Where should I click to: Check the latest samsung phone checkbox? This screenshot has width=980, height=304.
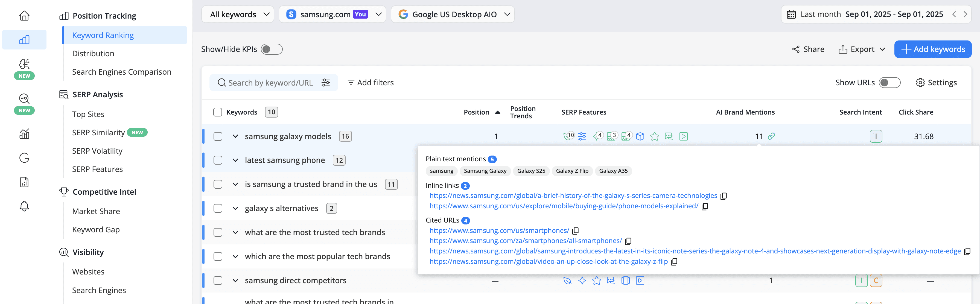click(218, 160)
